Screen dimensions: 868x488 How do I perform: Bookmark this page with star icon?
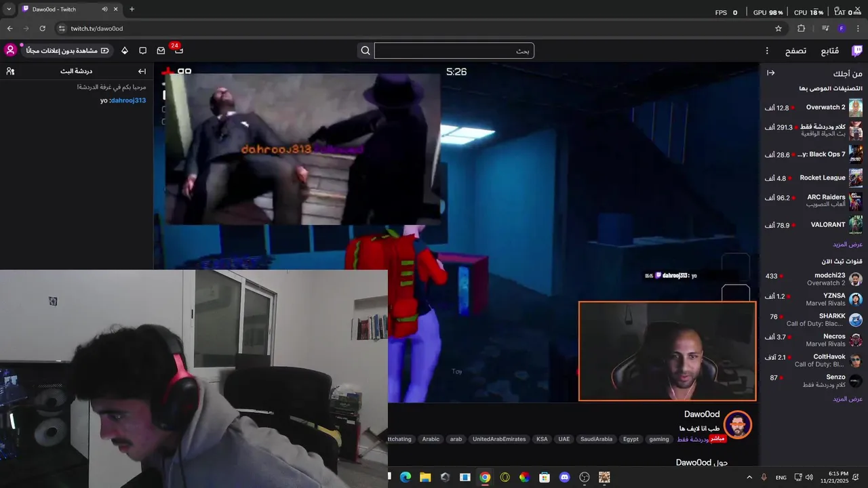coord(778,28)
